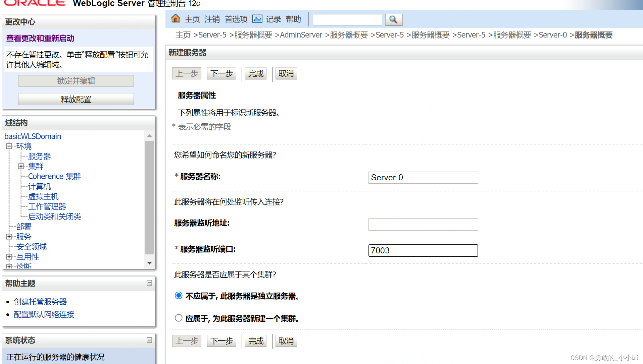This screenshot has height=364, width=643.
Task: Click domain tree scrollbar up arrow
Action: click(149, 136)
